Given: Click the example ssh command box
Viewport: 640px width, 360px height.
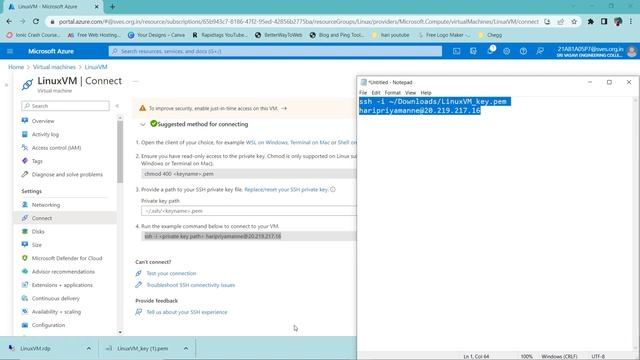Looking at the screenshot, I should pos(249,236).
